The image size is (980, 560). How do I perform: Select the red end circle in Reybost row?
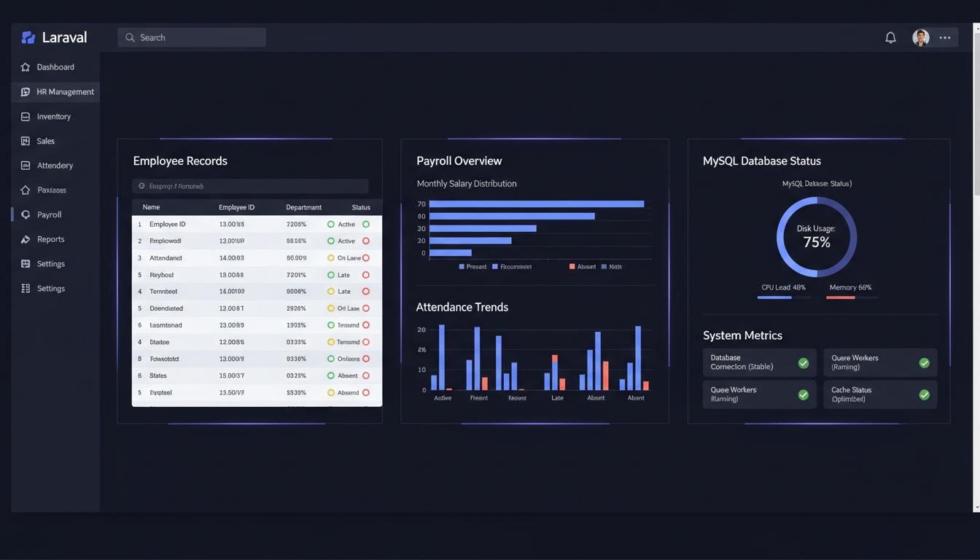[x=366, y=275]
